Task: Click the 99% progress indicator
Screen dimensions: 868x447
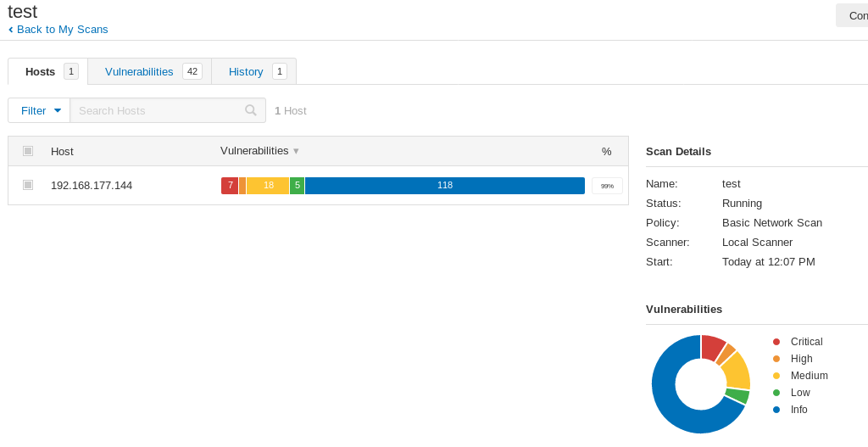Action: point(607,186)
